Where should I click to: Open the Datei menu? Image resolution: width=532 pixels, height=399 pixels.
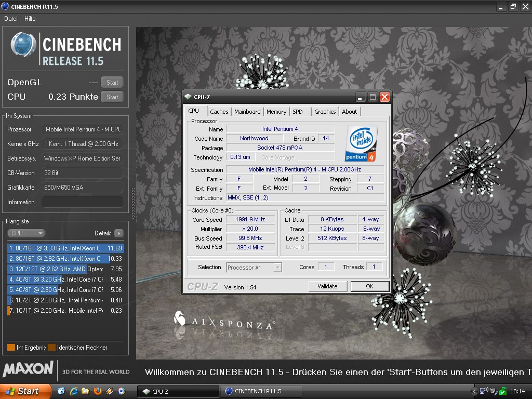[11, 19]
